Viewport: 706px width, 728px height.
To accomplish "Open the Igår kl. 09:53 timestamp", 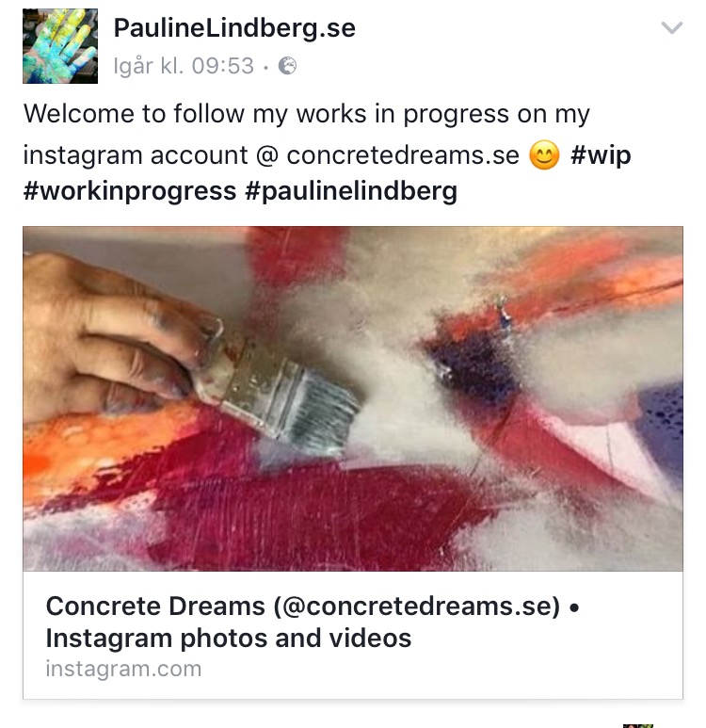I will 184,66.
